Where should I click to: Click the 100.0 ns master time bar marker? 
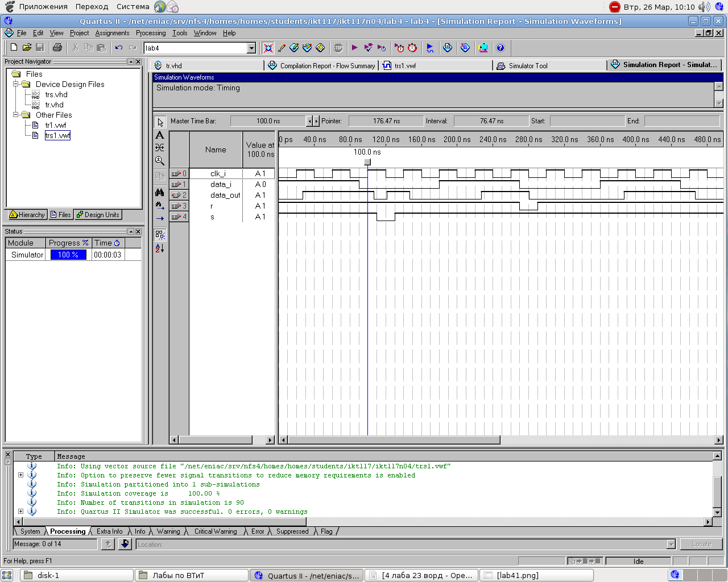click(x=367, y=162)
